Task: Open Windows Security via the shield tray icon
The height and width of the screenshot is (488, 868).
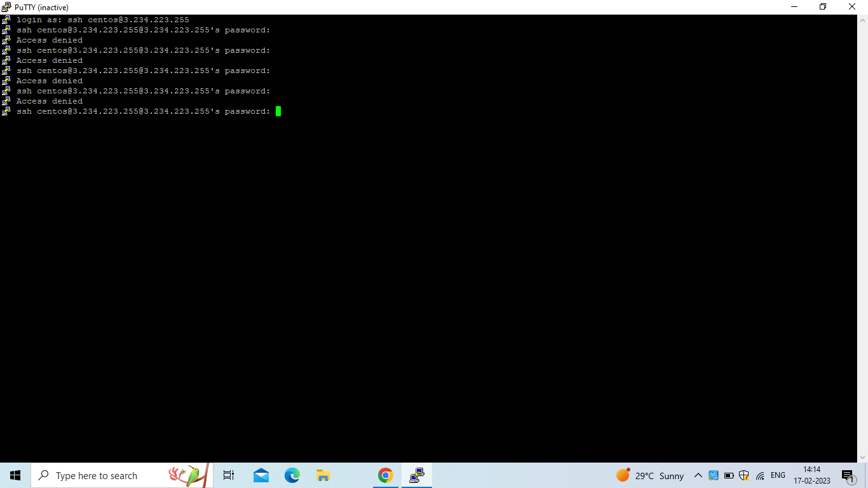Action: tap(743, 475)
